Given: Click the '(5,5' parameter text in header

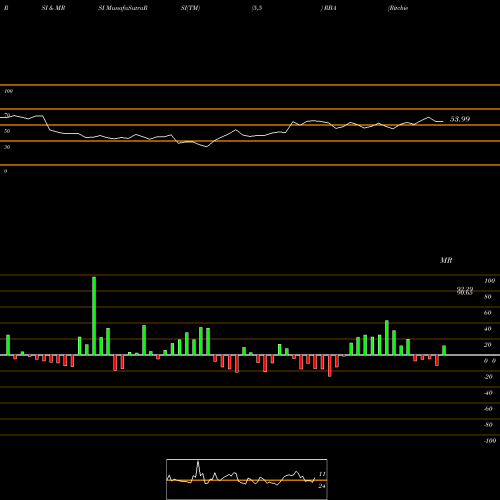Looking at the screenshot, I should pyautogui.click(x=257, y=8).
